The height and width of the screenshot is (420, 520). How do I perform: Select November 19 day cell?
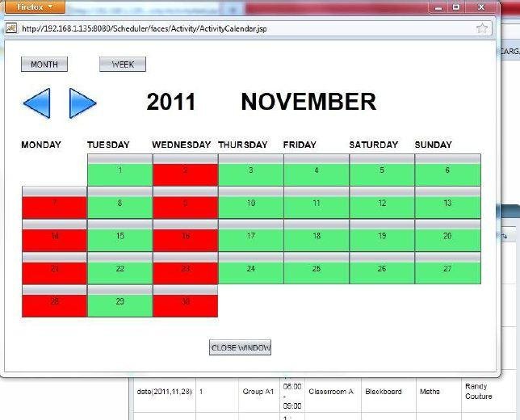pyautogui.click(x=382, y=236)
